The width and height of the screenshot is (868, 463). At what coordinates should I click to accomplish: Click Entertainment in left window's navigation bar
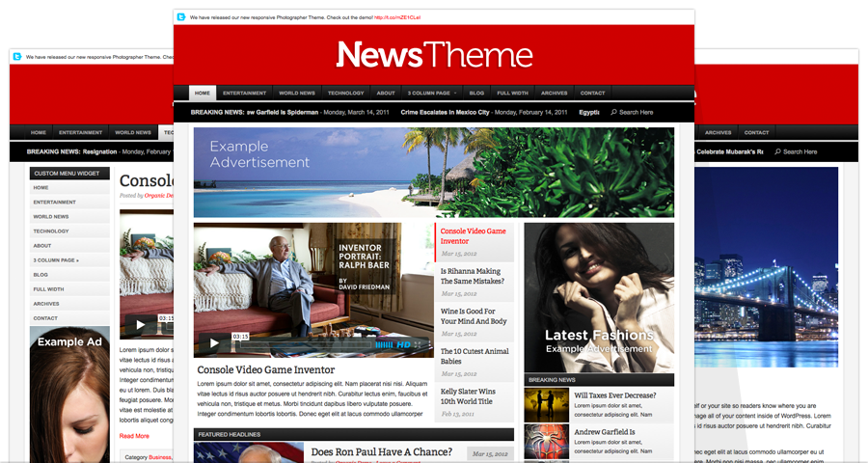[x=80, y=132]
